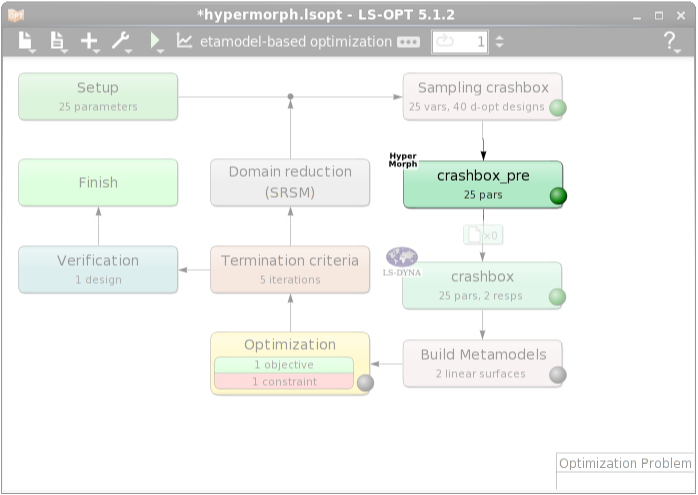This screenshot has width=698, height=495.
Task: Open the Finish box
Action: click(98, 183)
